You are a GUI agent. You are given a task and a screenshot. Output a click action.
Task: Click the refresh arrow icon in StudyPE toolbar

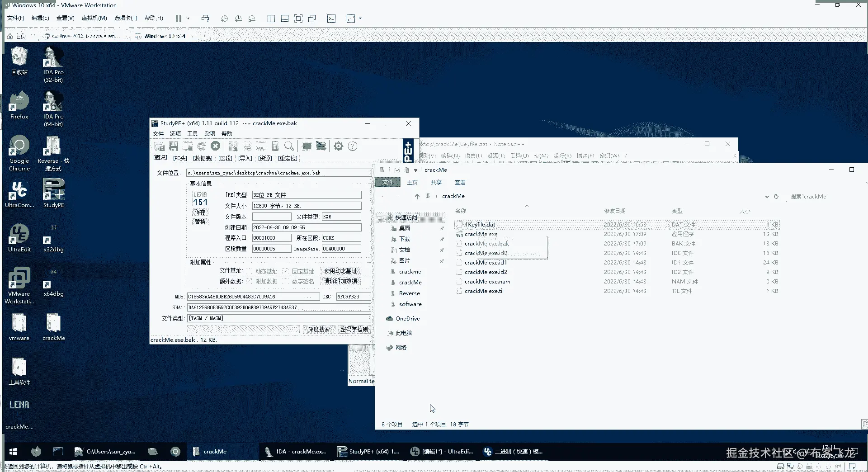202,146
